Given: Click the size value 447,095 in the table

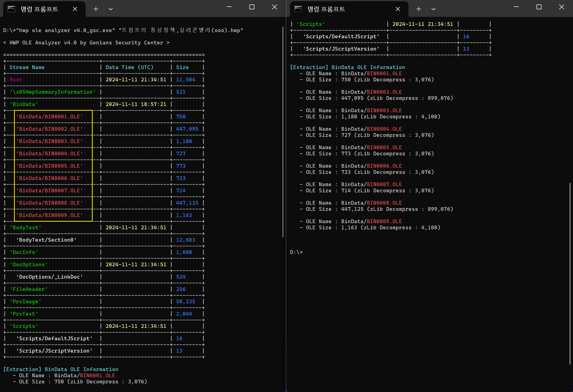Looking at the screenshot, I should 187,129.
